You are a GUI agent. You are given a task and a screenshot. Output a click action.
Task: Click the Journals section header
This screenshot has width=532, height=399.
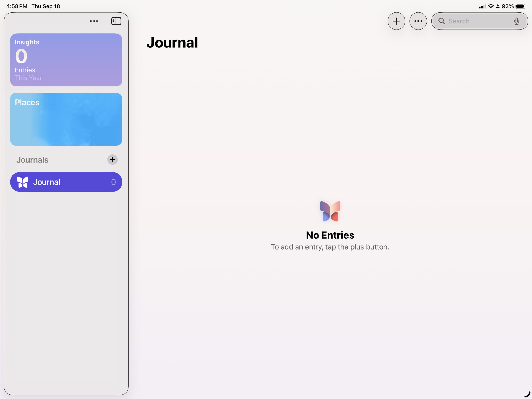click(32, 160)
